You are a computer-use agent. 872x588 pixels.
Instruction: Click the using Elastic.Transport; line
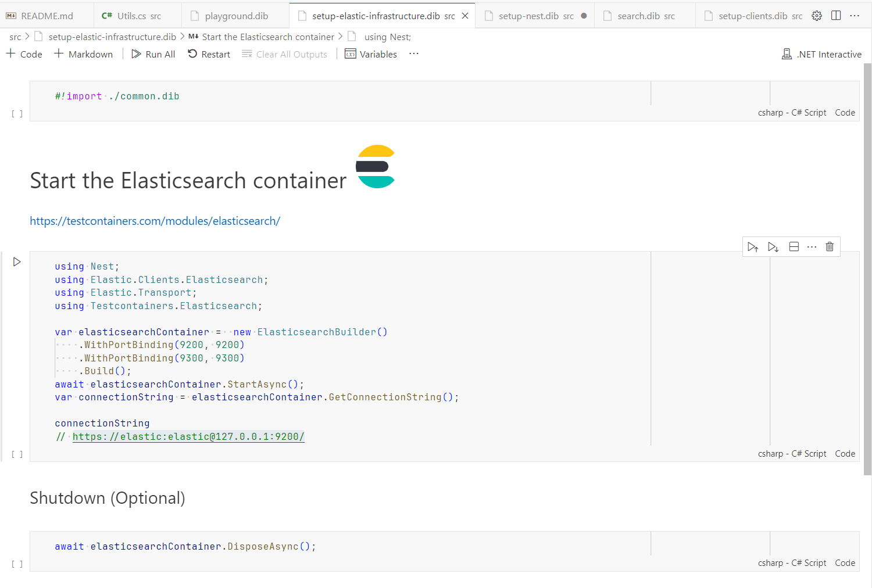pyautogui.click(x=126, y=293)
